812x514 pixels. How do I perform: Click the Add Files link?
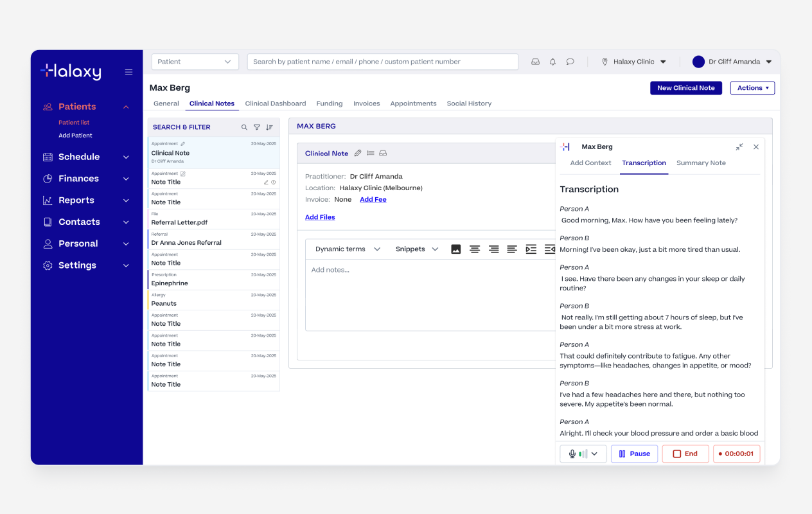pyautogui.click(x=320, y=217)
